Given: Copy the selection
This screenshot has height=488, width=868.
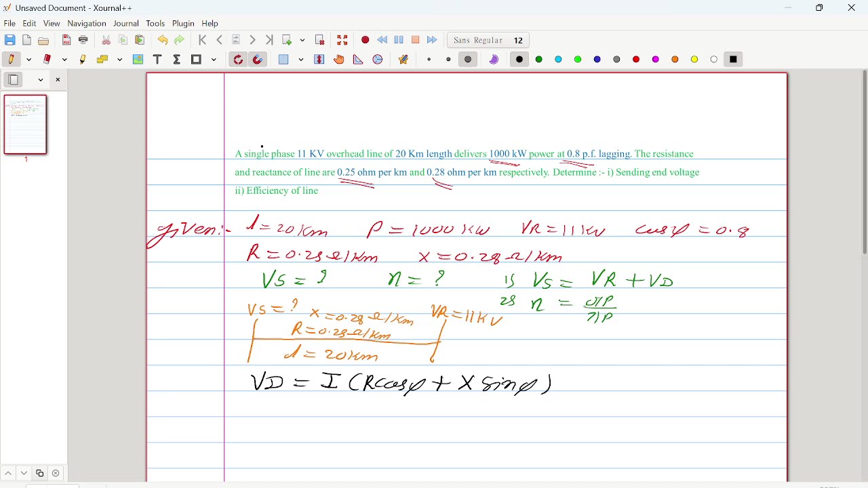Looking at the screenshot, I should pos(123,41).
